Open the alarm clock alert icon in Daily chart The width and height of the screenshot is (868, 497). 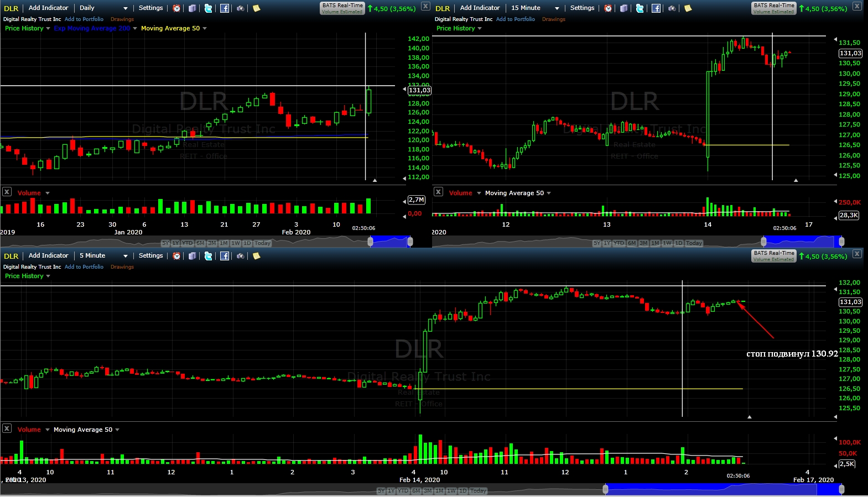pyautogui.click(x=176, y=8)
